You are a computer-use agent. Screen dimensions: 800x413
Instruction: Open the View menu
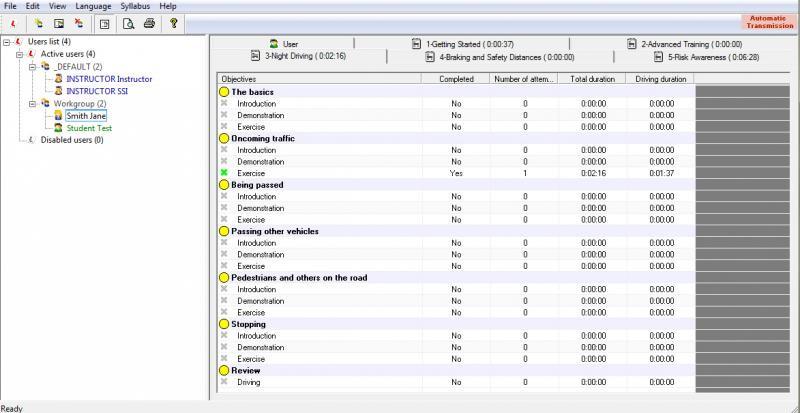58,6
